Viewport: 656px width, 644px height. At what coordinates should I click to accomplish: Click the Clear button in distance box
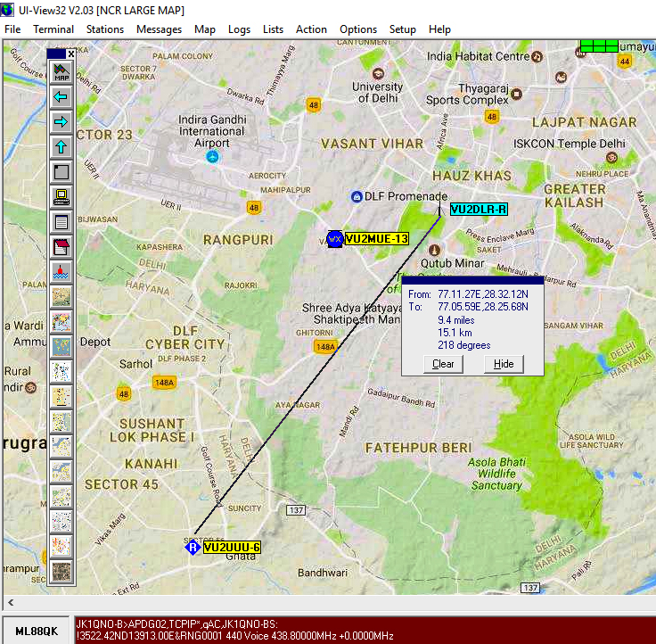click(x=443, y=364)
